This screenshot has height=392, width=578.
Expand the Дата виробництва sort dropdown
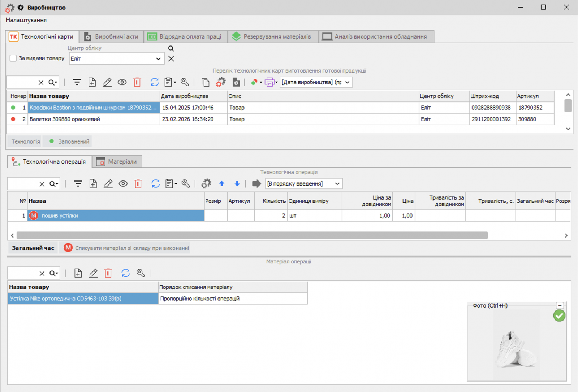pyautogui.click(x=347, y=82)
